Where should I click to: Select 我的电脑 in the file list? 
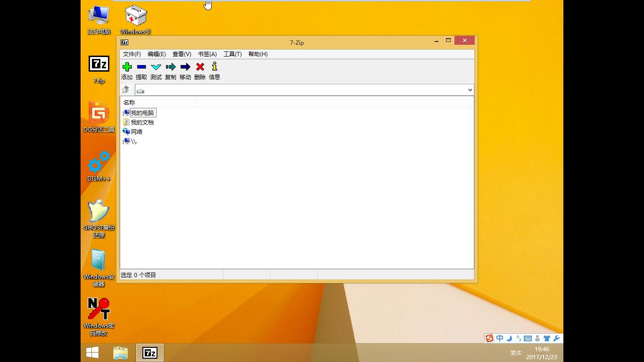pos(139,113)
